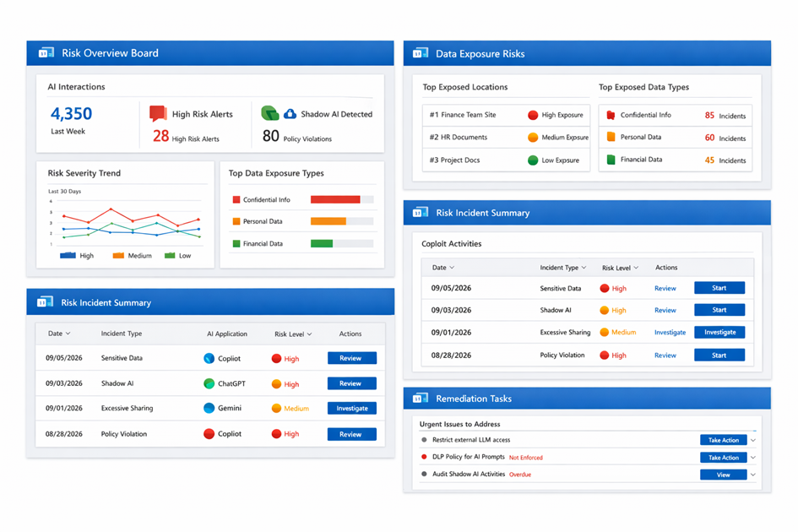Click the Risk Overview Board header icon
The image size is (798, 532).
point(46,53)
